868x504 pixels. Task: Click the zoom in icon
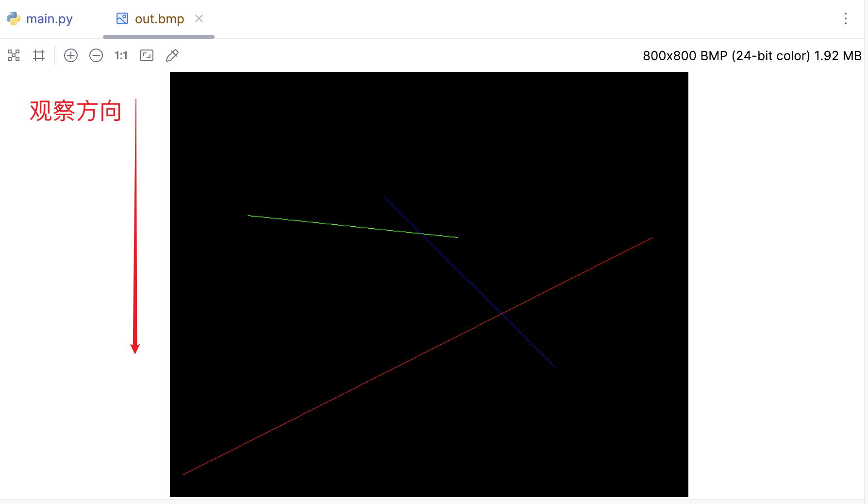[x=71, y=55]
